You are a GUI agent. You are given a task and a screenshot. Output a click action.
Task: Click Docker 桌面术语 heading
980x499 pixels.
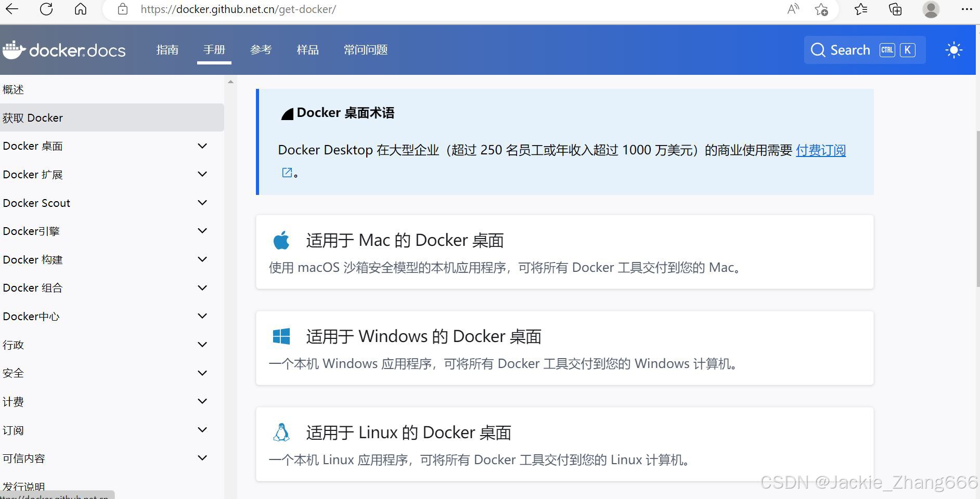345,113
